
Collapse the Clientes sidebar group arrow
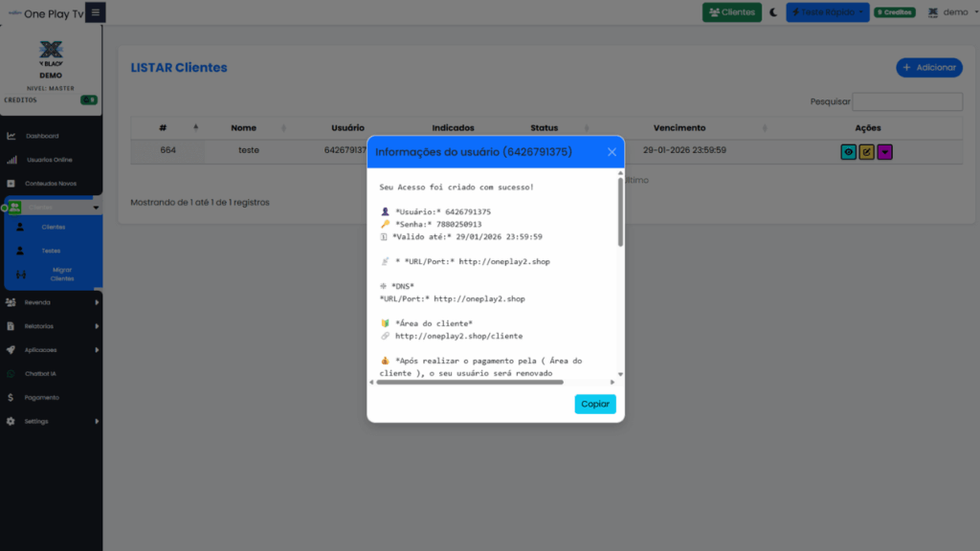pos(96,208)
